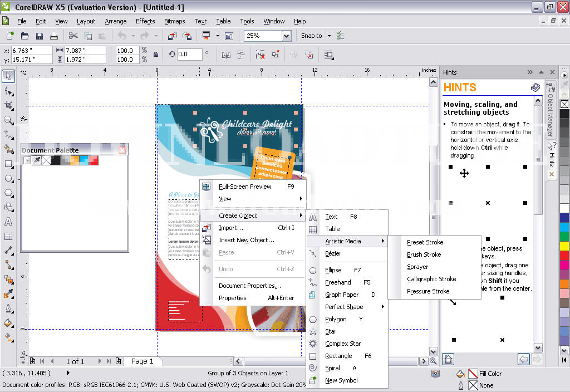Click the Smart Fill tool
The image size is (570, 392).
pyautogui.click(x=8, y=149)
